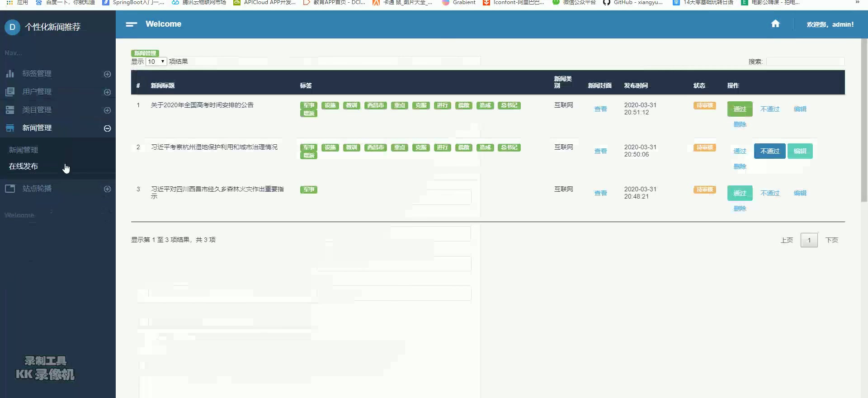Click the 搜索 search input field

805,62
